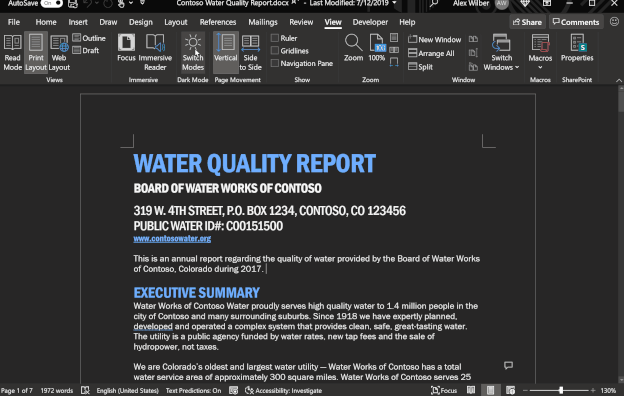624x396 pixels.
Task: Open the Developer tab
Action: (x=370, y=22)
